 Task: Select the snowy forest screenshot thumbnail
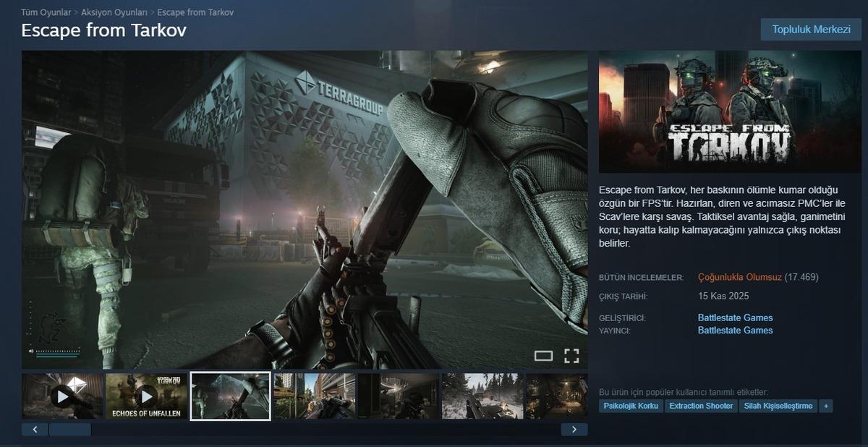click(482, 396)
